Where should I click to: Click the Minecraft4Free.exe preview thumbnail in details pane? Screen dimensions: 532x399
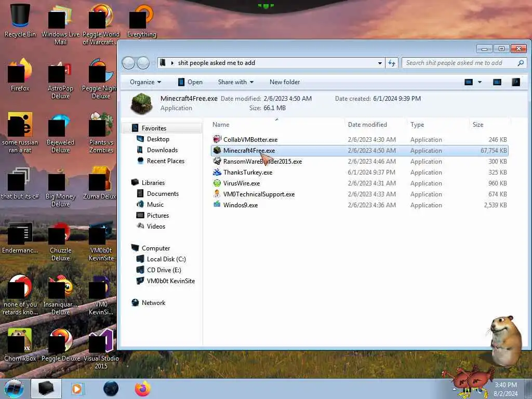[x=141, y=103]
